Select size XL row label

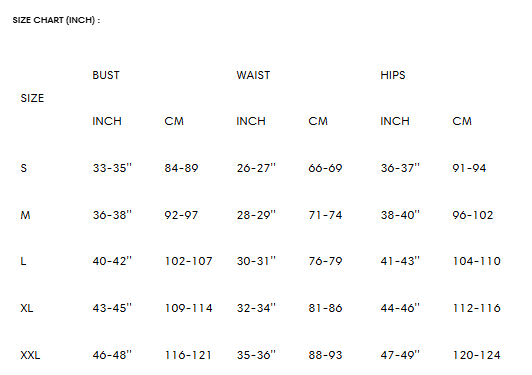[x=27, y=308]
